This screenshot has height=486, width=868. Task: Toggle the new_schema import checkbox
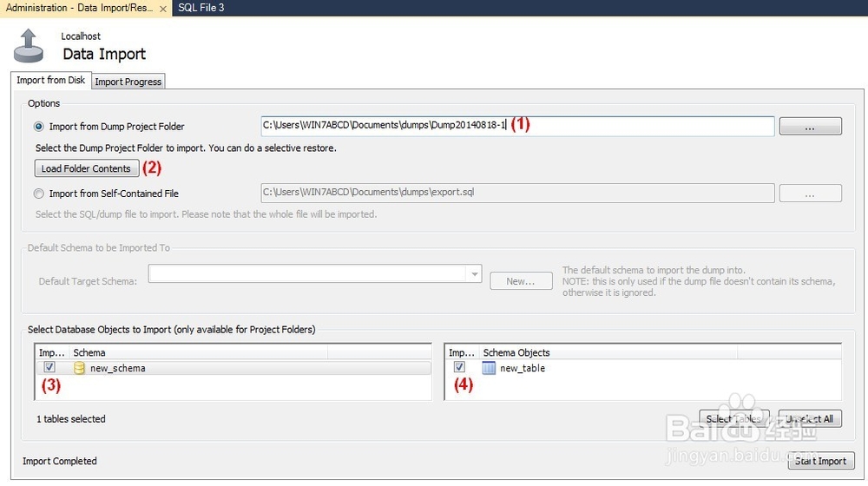click(49, 367)
